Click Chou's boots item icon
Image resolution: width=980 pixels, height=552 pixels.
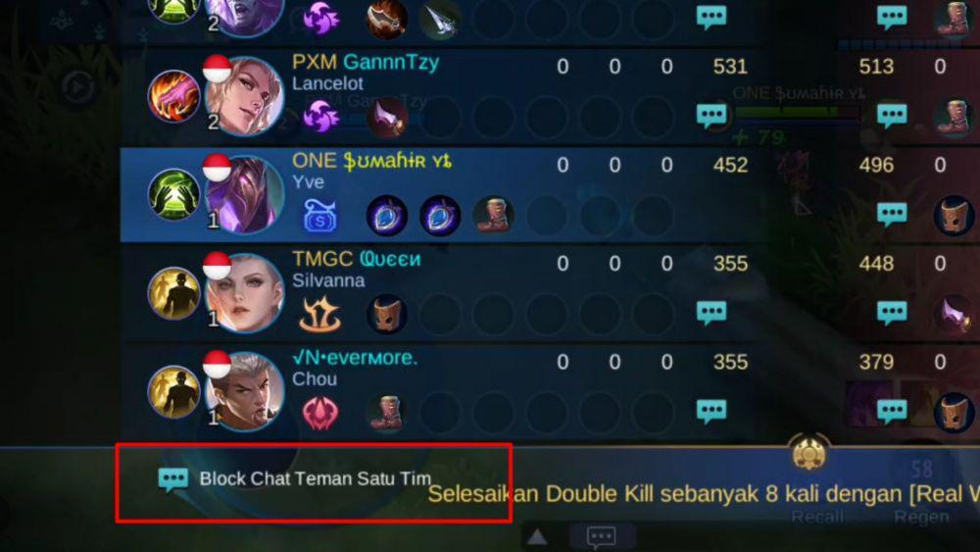coord(387,412)
